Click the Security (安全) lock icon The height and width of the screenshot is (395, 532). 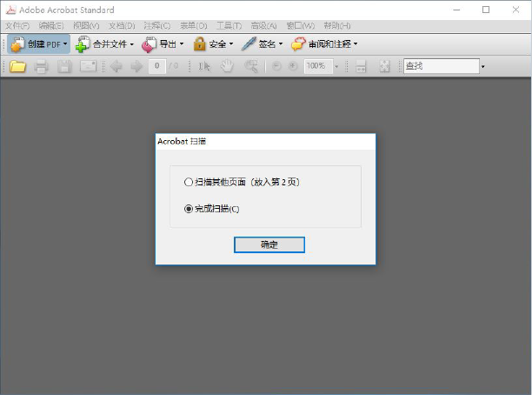point(200,44)
